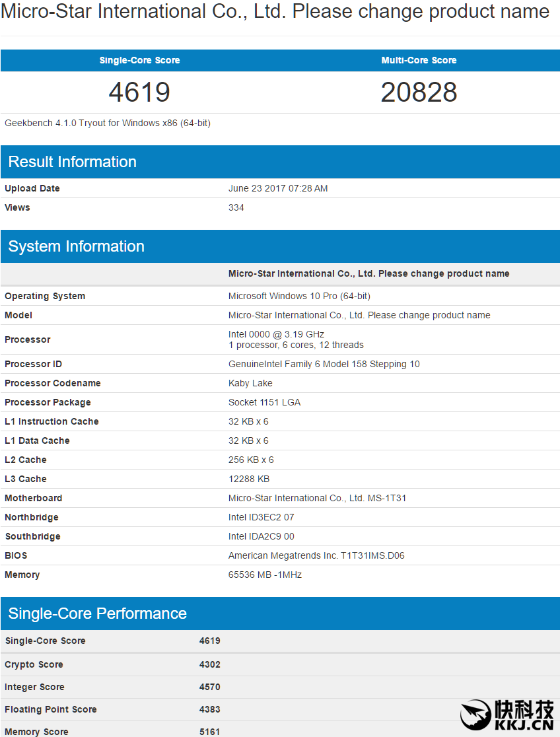Select the Motherboard label

[34, 498]
